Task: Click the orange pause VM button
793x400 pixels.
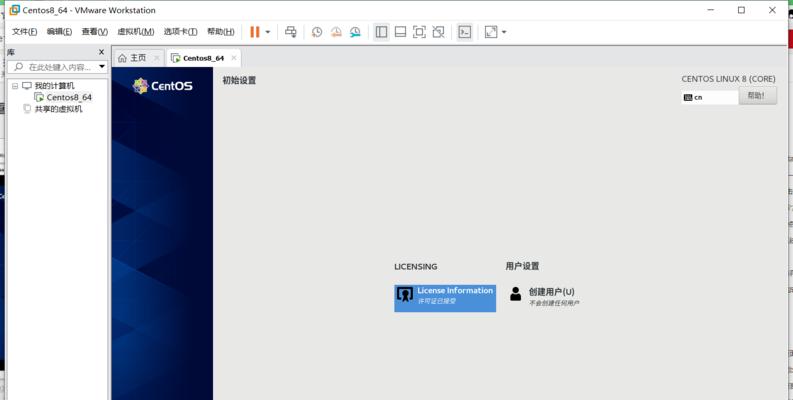Action: click(254, 32)
